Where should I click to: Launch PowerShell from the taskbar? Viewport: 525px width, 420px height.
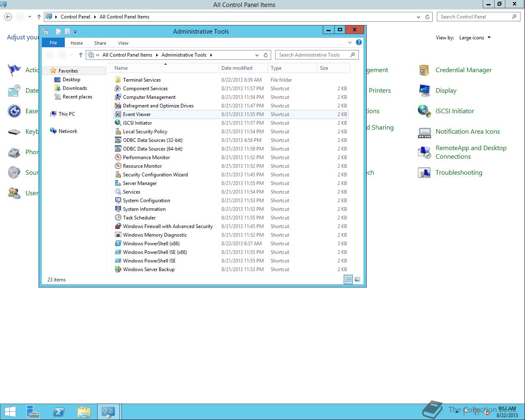coord(59,412)
